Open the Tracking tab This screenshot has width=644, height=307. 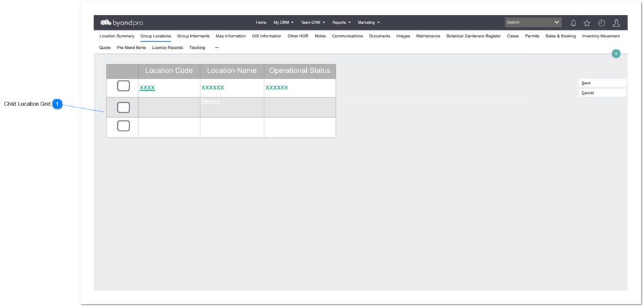pos(197,48)
